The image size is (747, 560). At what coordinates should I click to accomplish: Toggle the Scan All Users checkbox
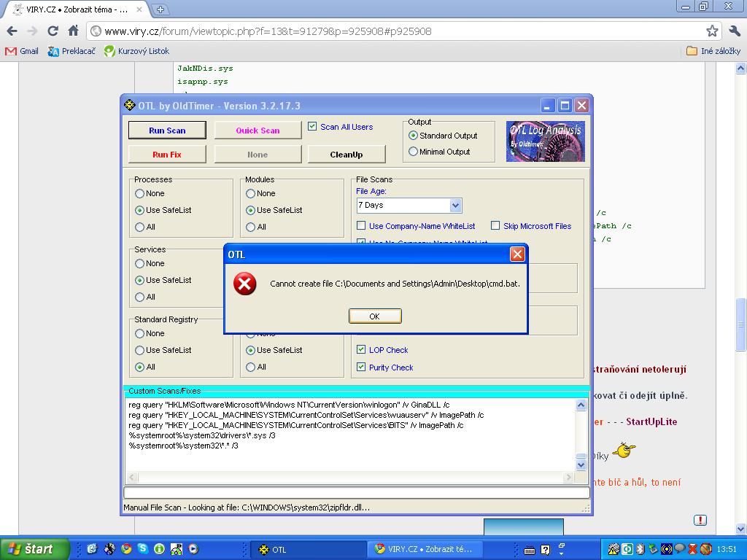point(313,127)
